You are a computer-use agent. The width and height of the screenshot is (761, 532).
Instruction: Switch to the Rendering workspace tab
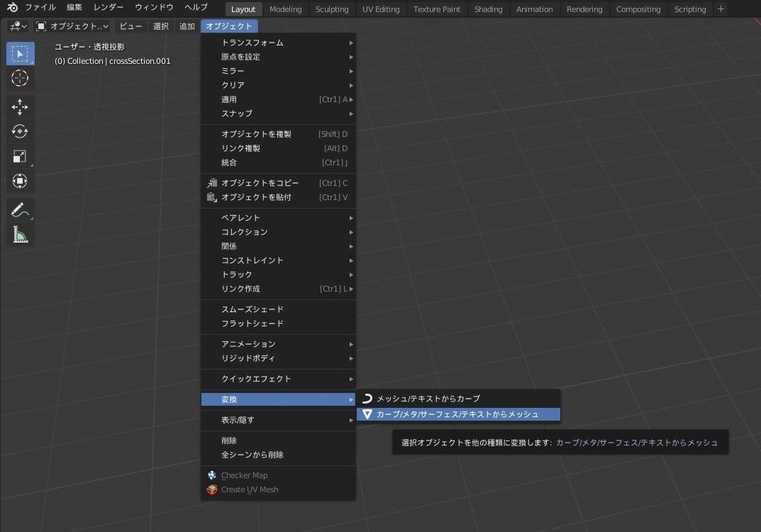coord(584,9)
